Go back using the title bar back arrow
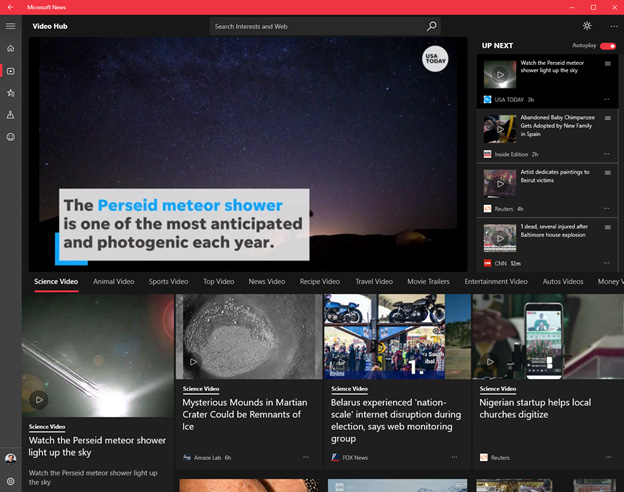624x492 pixels. coord(10,7)
